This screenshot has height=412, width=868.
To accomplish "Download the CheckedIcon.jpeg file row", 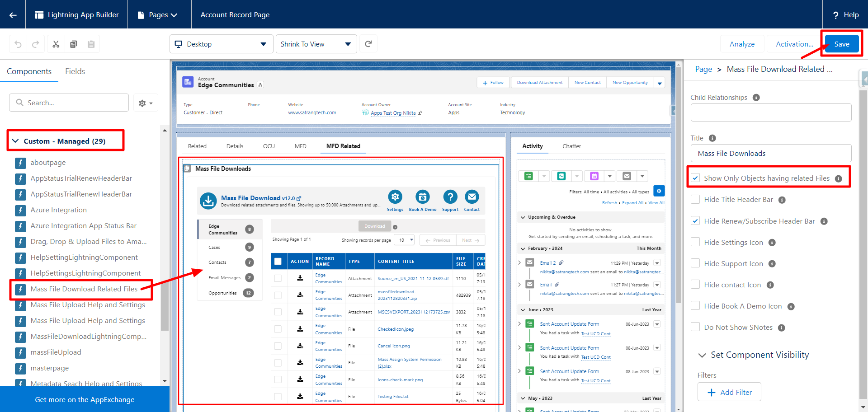I will point(300,329).
